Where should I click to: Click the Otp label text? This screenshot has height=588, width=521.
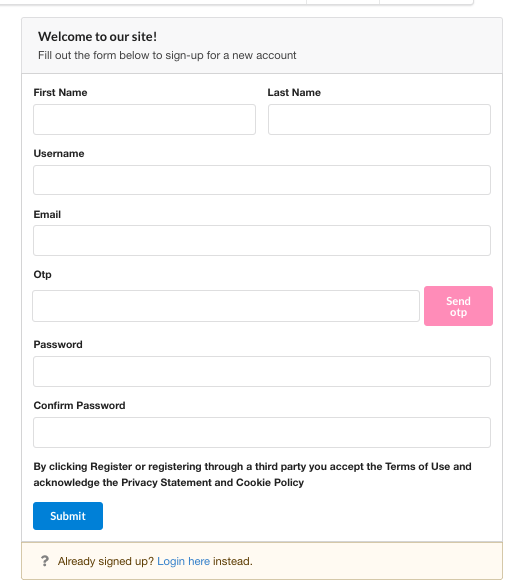(x=43, y=275)
